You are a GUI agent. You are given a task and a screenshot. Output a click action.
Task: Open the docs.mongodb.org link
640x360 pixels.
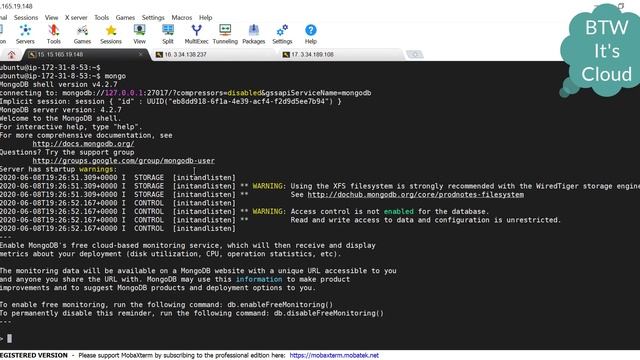pyautogui.click(x=83, y=144)
